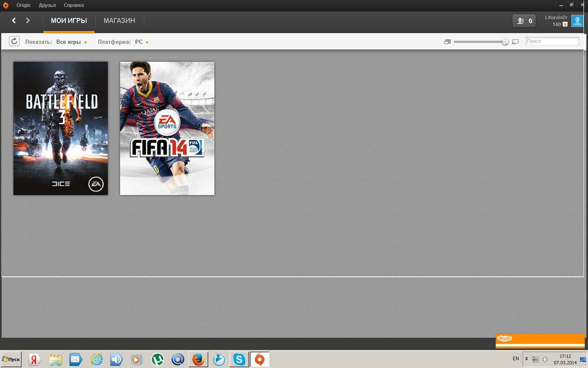Launch Yandex from the taskbar

click(x=34, y=359)
